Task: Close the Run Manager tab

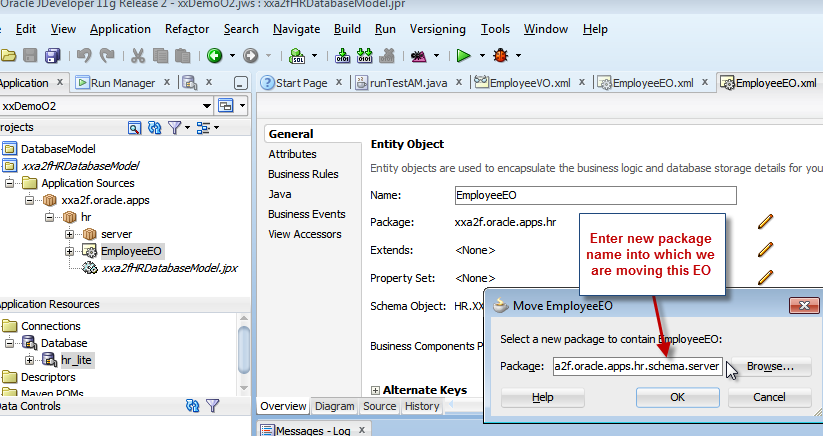Action: [166, 82]
